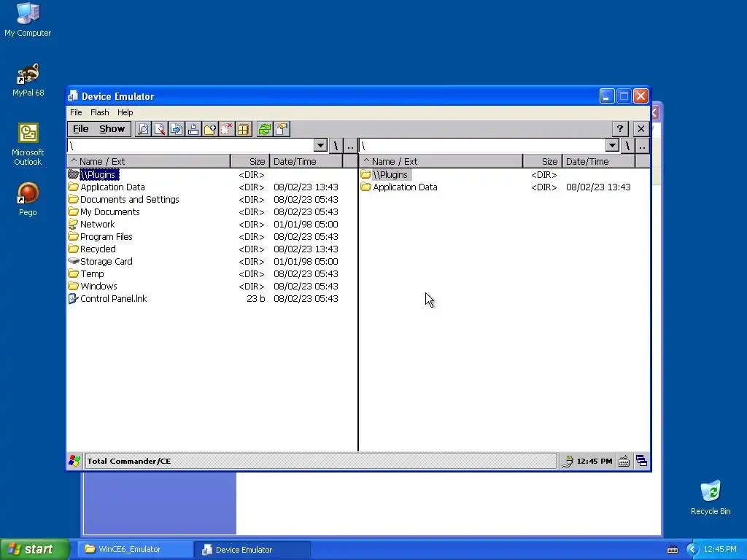Screen dimensions: 747x560
Task: Click the Delete (red X) toolbar icon
Action: (226, 129)
